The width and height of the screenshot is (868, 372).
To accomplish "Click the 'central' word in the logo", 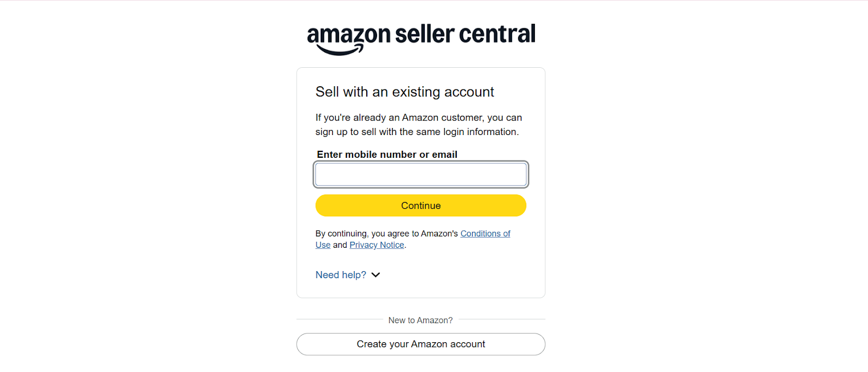I will pyautogui.click(x=497, y=34).
